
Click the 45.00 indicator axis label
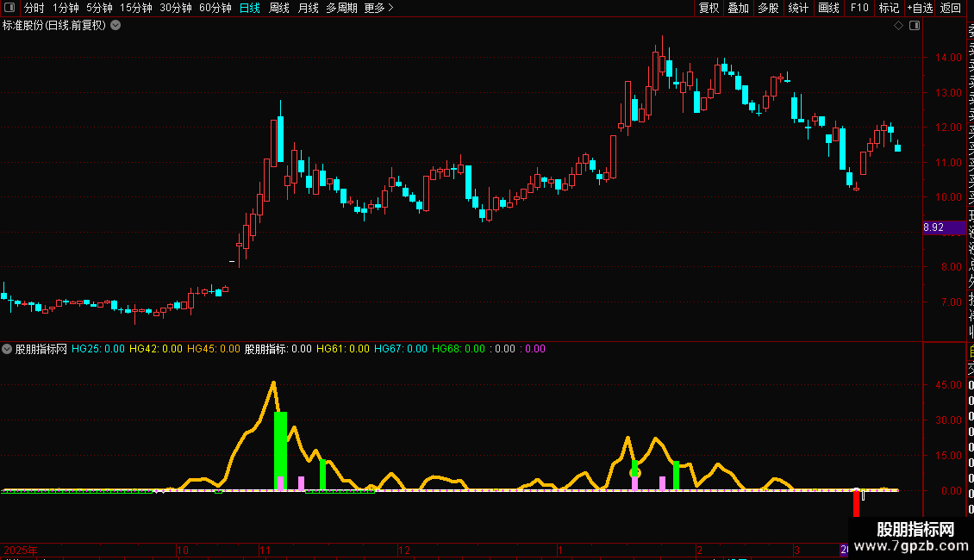click(948, 385)
